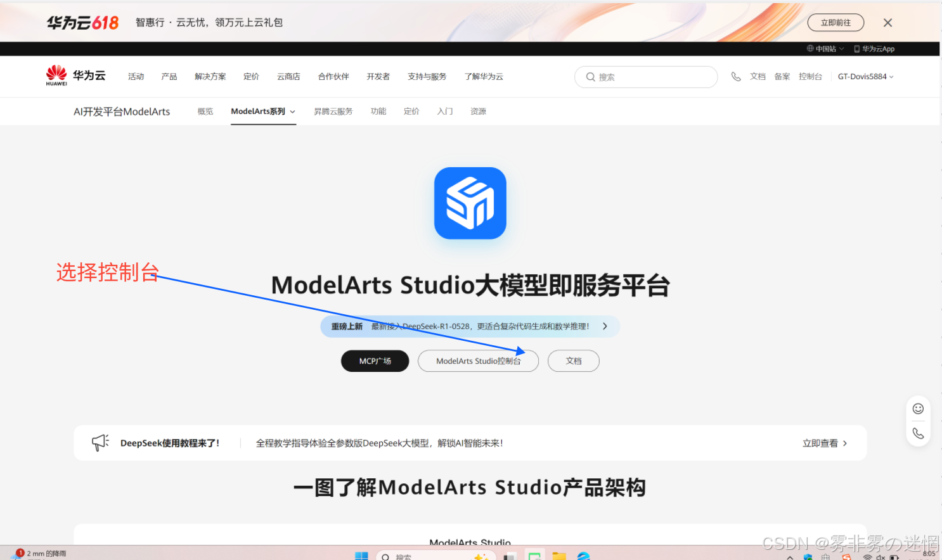Click the smiley feedback icon
The image size is (942, 560).
point(918,409)
